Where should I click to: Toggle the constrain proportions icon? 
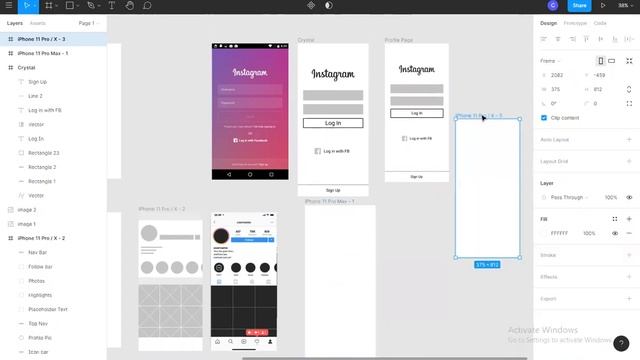click(x=629, y=89)
